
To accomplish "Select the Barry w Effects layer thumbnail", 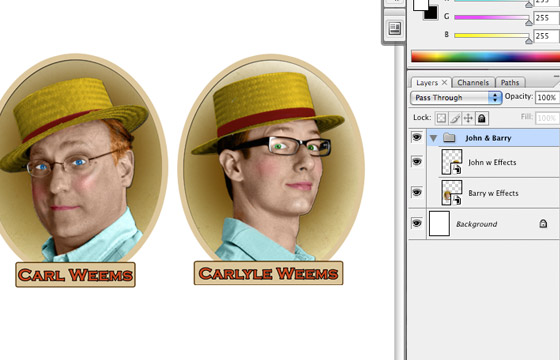I will [x=452, y=192].
